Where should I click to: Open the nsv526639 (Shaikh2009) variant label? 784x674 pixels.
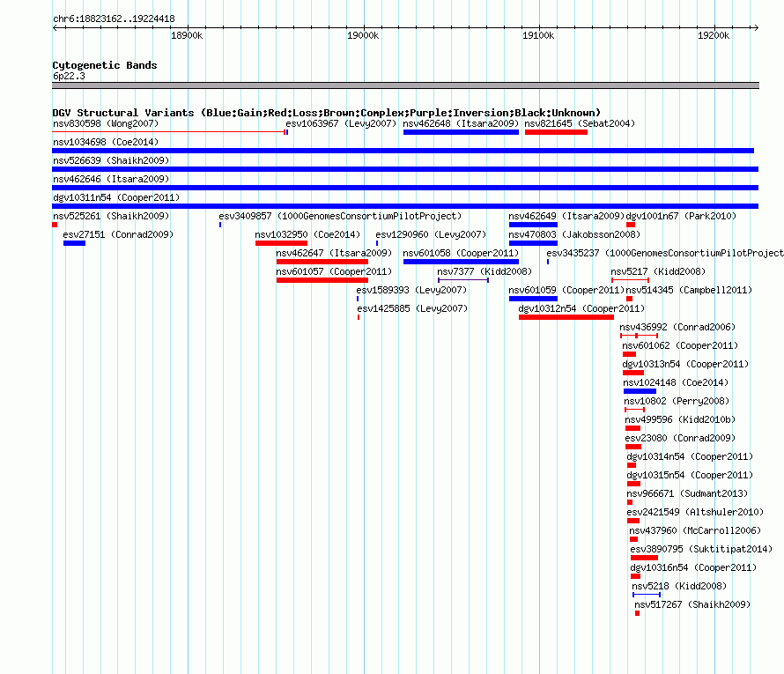pos(111,160)
